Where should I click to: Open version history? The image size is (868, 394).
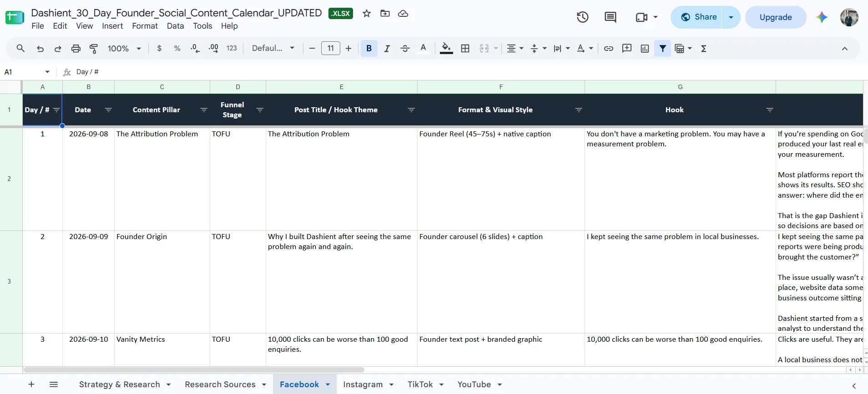coord(583,17)
